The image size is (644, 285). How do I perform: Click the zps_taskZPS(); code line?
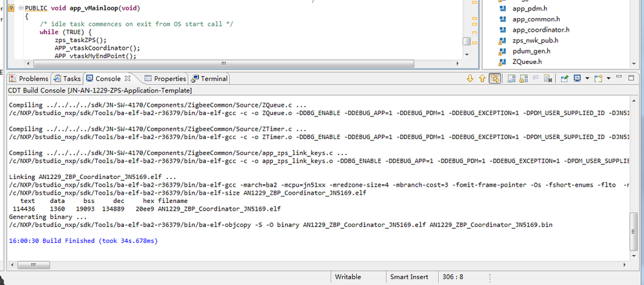pos(81,40)
